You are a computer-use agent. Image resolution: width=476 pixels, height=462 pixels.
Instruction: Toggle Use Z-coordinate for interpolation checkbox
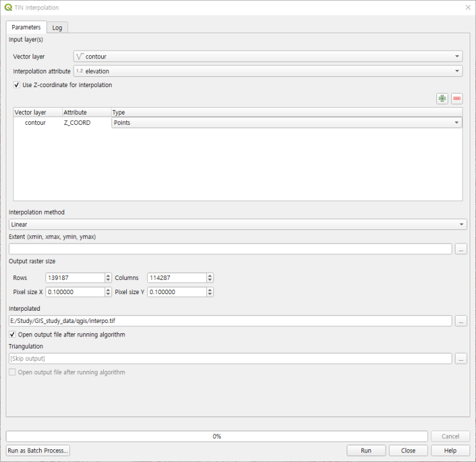click(17, 85)
